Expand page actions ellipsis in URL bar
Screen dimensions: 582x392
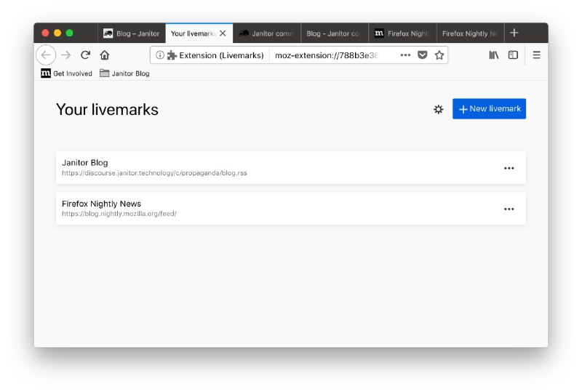tap(405, 55)
